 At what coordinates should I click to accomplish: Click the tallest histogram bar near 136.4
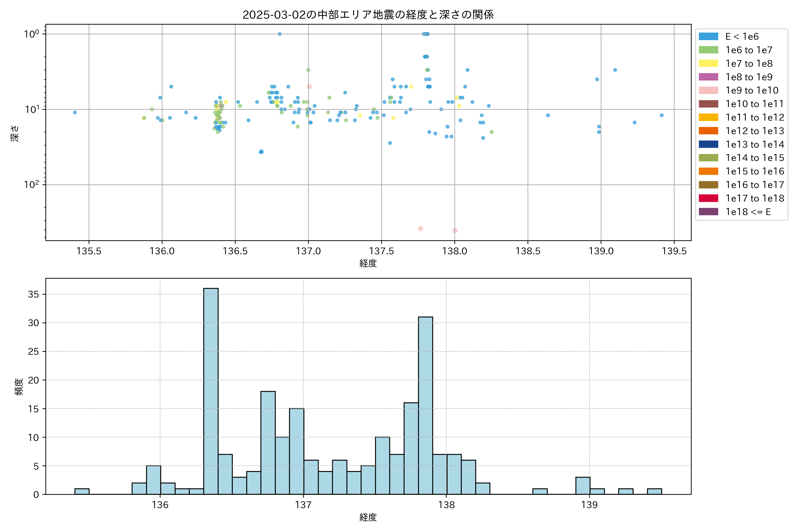(x=211, y=390)
